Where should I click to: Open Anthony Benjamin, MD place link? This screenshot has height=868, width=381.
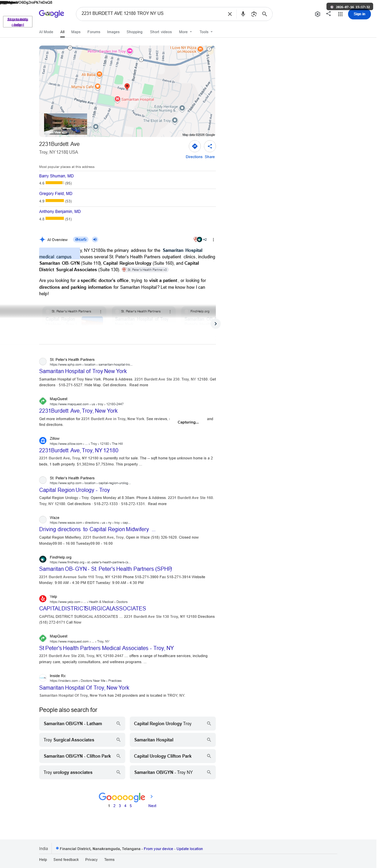coord(60,212)
